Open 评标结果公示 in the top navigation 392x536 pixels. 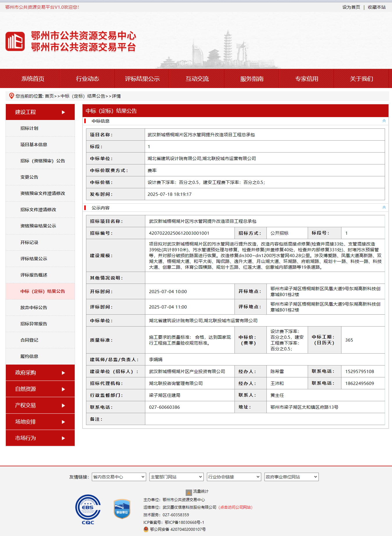[x=142, y=79]
